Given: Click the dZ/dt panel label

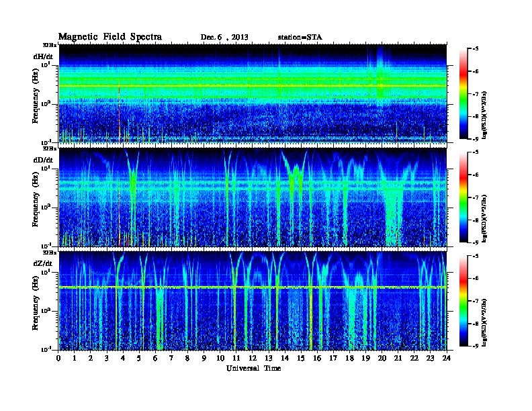Looking at the screenshot, I should coord(43,263).
